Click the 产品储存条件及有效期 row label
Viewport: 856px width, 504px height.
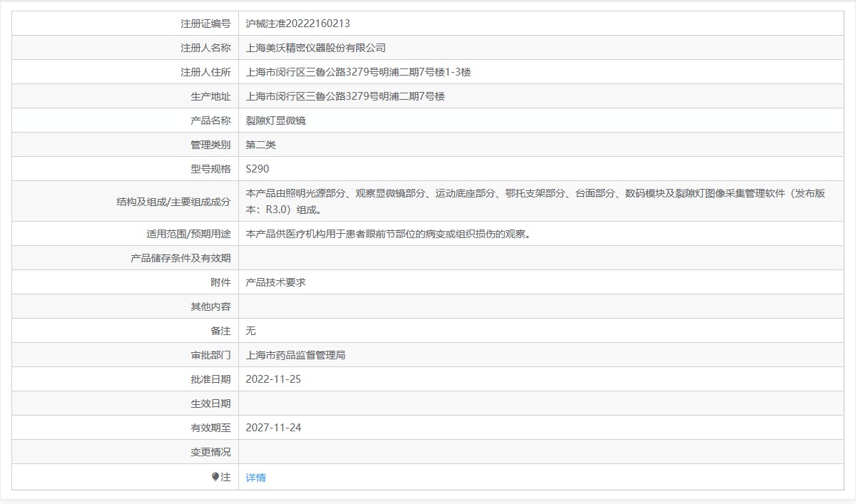click(x=180, y=258)
